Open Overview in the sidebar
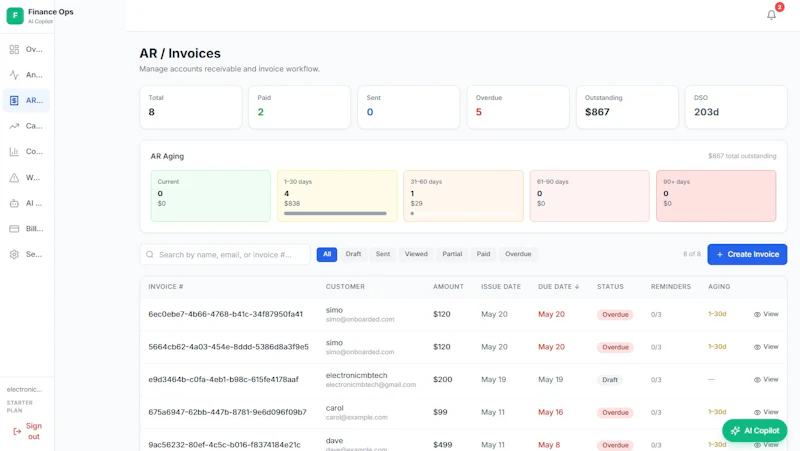The image size is (800, 451). click(26, 49)
